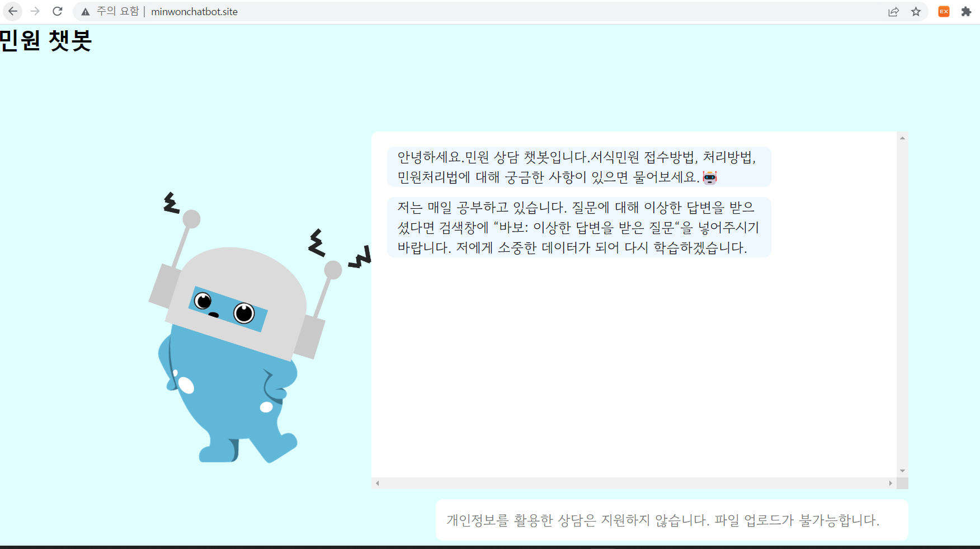This screenshot has width=980, height=549.
Task: Click the browser forward arrow
Action: coord(35,11)
